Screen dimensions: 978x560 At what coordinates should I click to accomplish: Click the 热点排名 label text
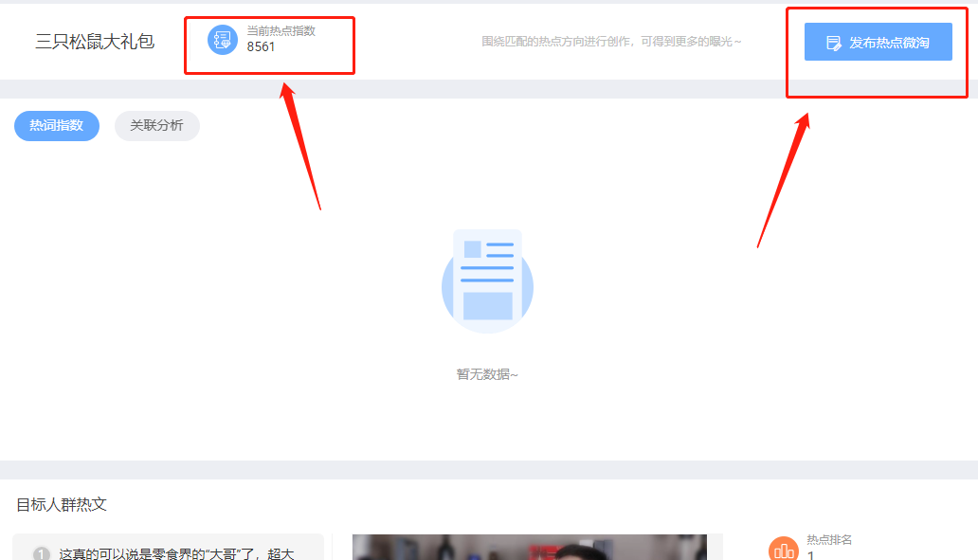[829, 540]
